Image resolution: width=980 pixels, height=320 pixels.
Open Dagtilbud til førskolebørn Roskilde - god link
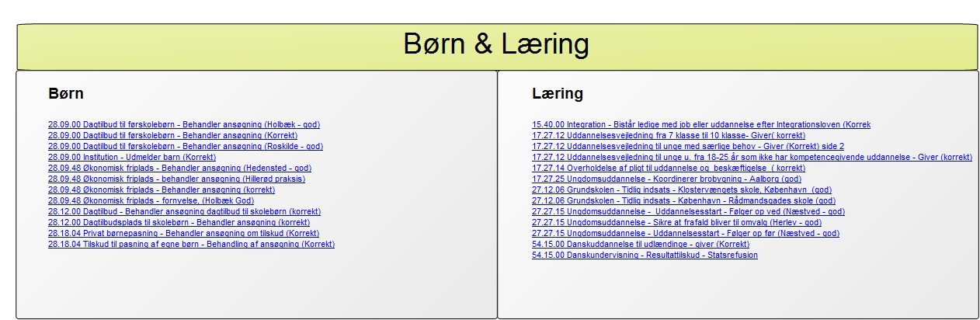pos(186,146)
